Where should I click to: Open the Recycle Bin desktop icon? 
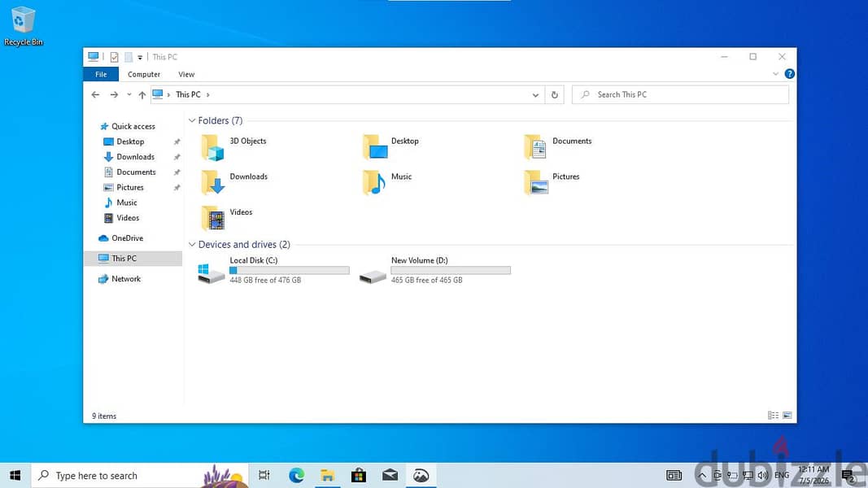23,26
